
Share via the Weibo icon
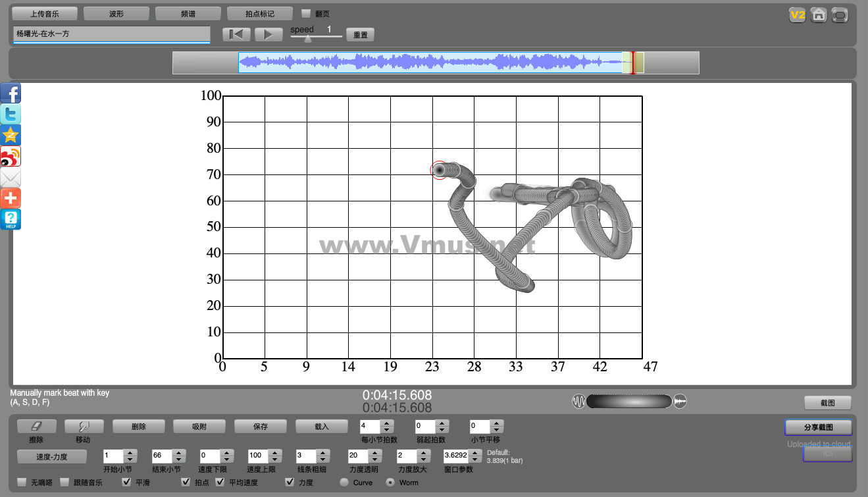[x=11, y=157]
